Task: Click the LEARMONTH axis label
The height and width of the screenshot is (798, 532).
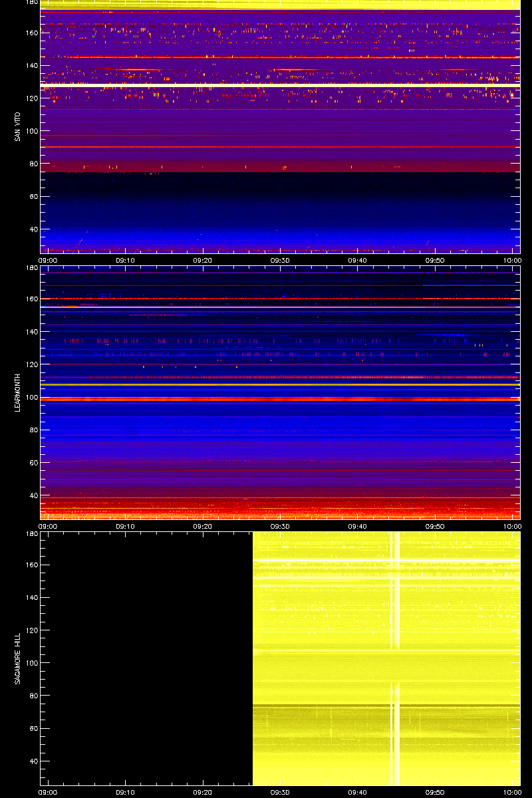Action: (18, 392)
